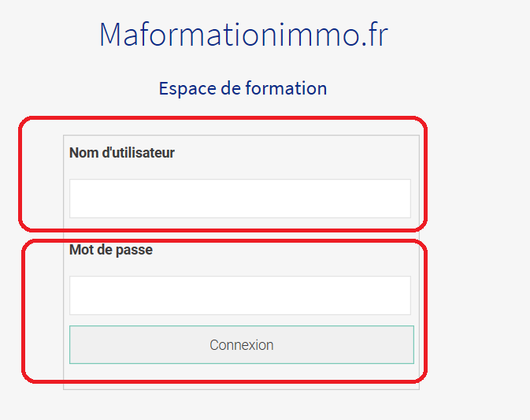Submit the login form with Connexion
The height and width of the screenshot is (420, 530).
pyautogui.click(x=241, y=344)
